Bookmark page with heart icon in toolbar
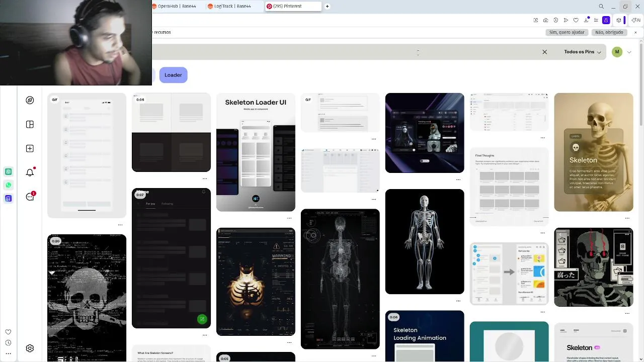The width and height of the screenshot is (644, 362). point(576,20)
